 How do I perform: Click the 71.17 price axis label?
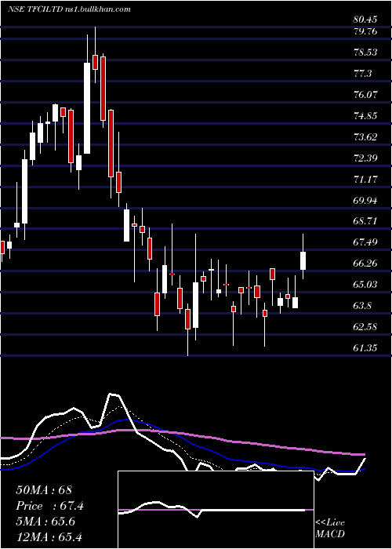coord(366,180)
